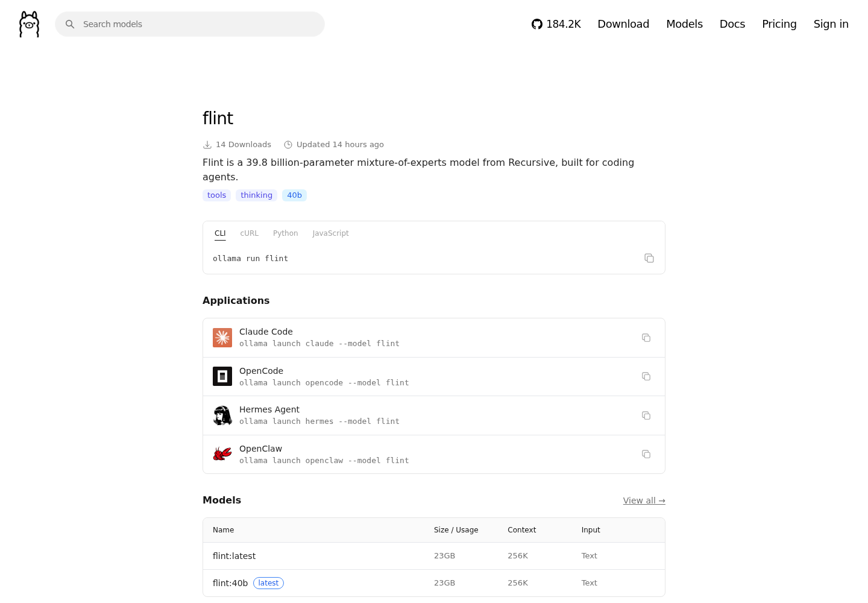Copy the Claude Code launch command
The height and width of the screenshot is (603, 868).
[x=646, y=338]
